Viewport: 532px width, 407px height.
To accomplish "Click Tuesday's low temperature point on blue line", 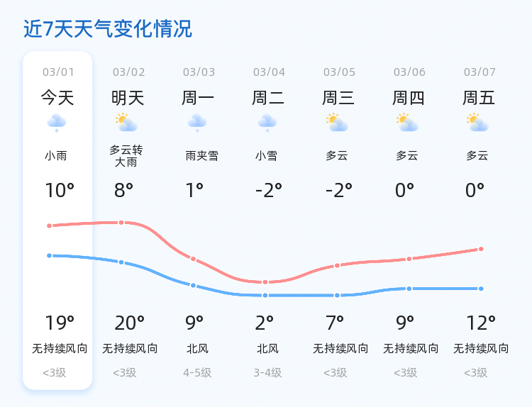I will coord(265,295).
